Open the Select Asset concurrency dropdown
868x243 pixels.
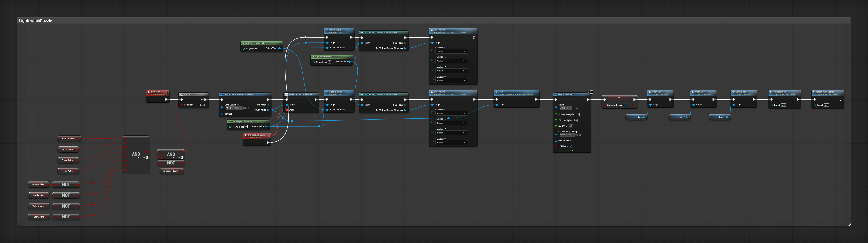[x=567, y=135]
